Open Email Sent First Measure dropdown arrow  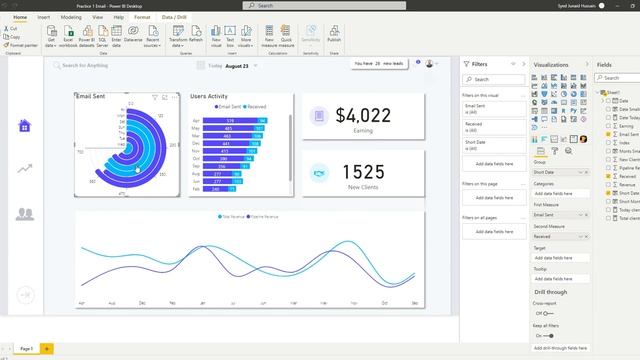(x=580, y=215)
